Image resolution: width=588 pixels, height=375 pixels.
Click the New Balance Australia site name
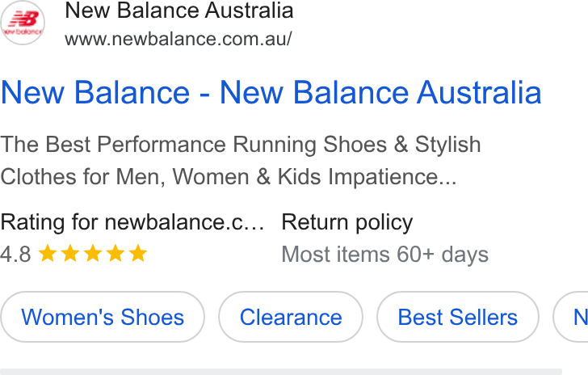point(178,11)
